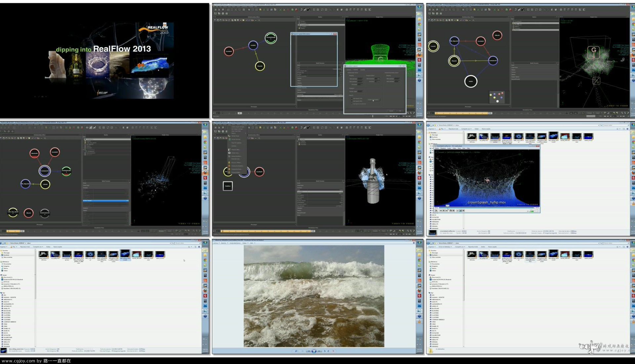Open Compartir con dropdown in bottom-left Explorer

click(38, 247)
